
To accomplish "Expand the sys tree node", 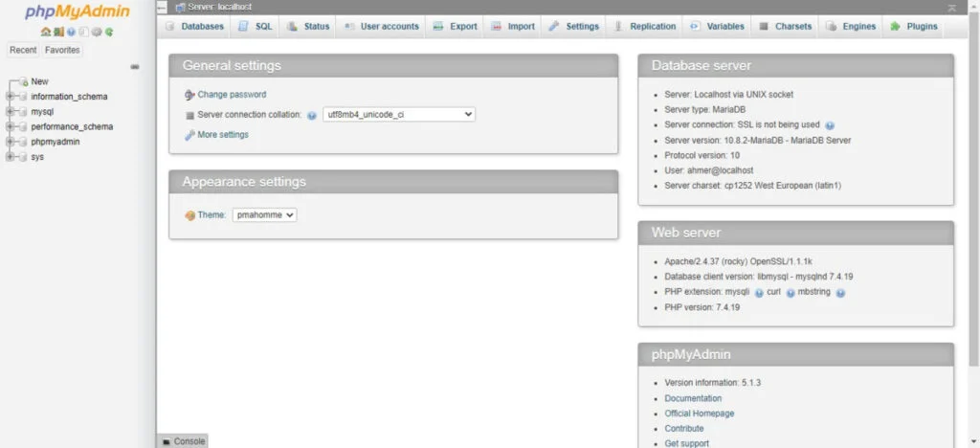I will point(10,157).
